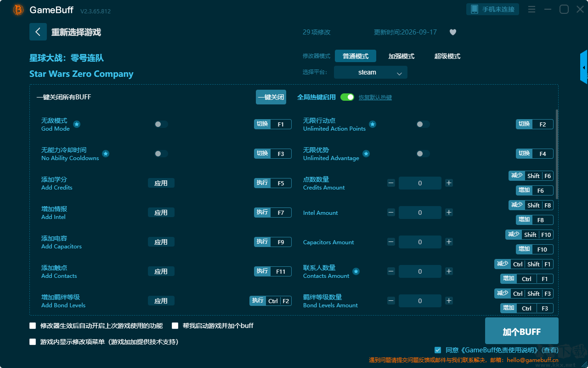Change the Add Intel F7 hotkey
588x368 pixels.
(273, 213)
